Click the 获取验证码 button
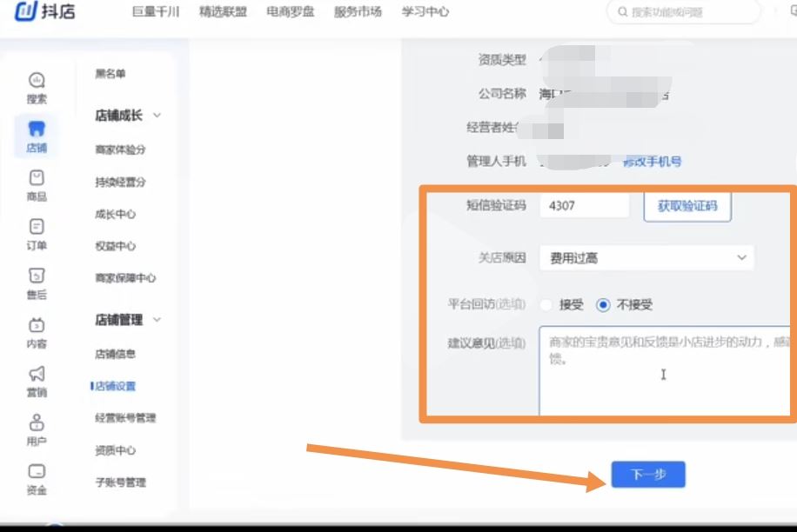The height and width of the screenshot is (532, 797). point(687,206)
